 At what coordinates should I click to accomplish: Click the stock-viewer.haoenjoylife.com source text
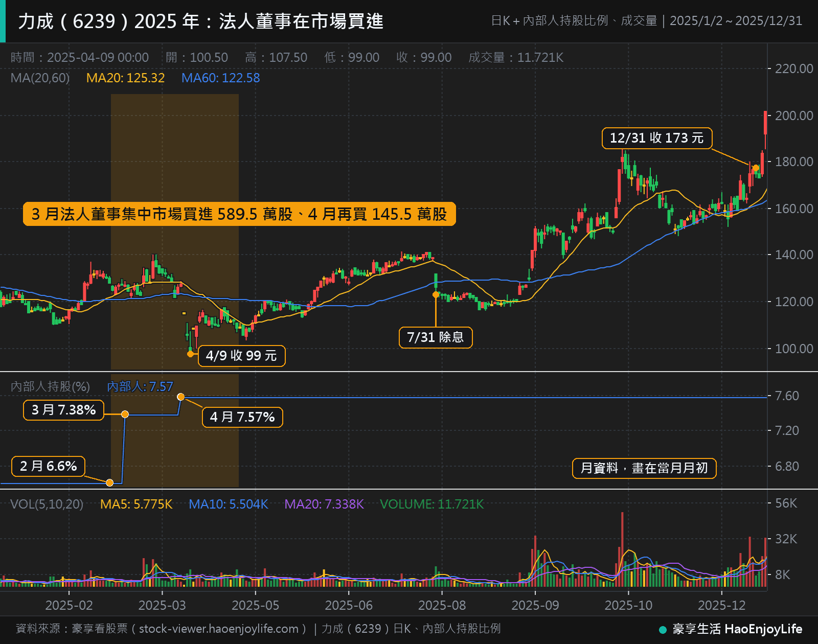click(218, 629)
